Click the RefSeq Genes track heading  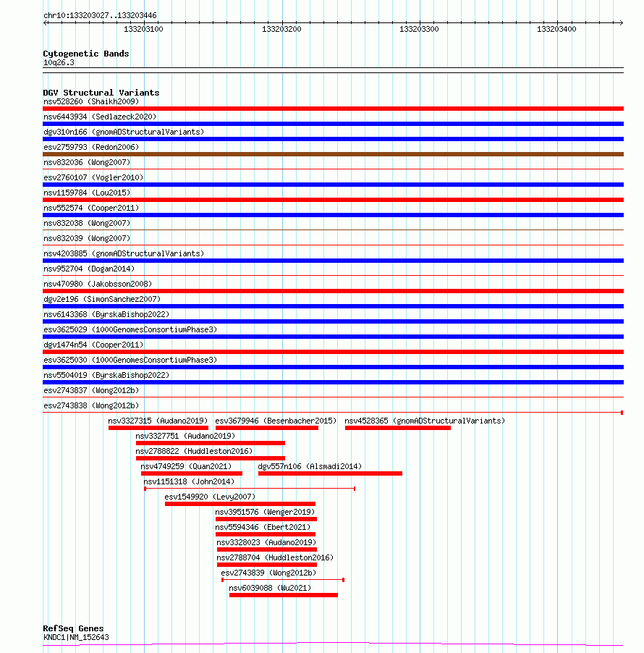73,628
